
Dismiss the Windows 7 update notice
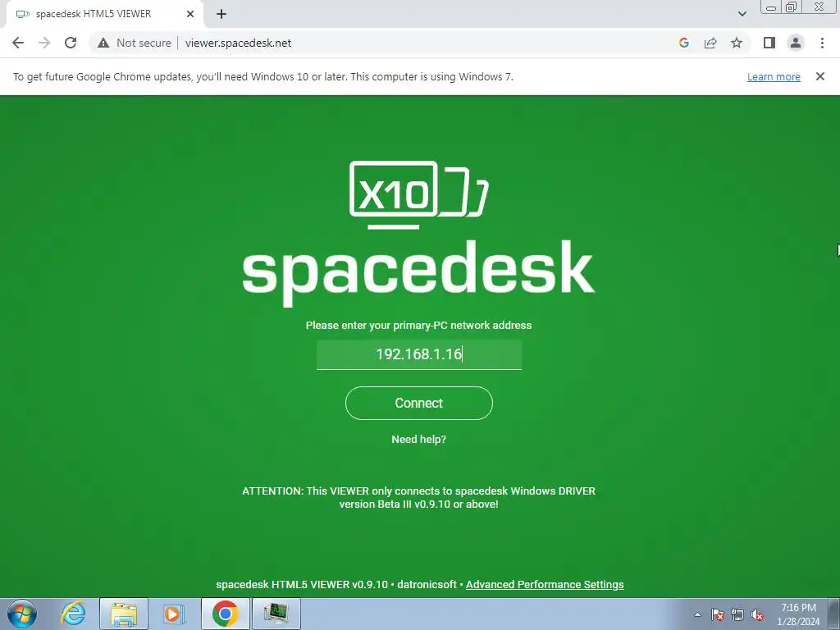pos(820,76)
